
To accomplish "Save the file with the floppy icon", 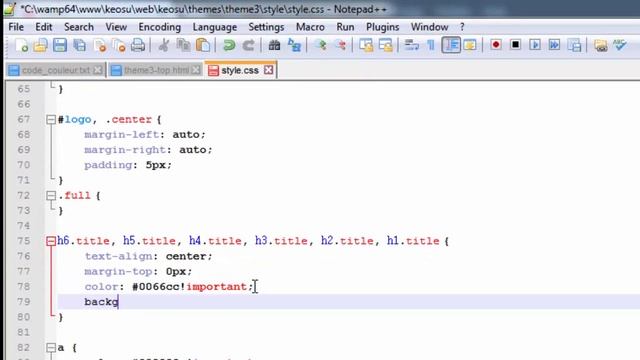I will pyautogui.click(x=60, y=45).
